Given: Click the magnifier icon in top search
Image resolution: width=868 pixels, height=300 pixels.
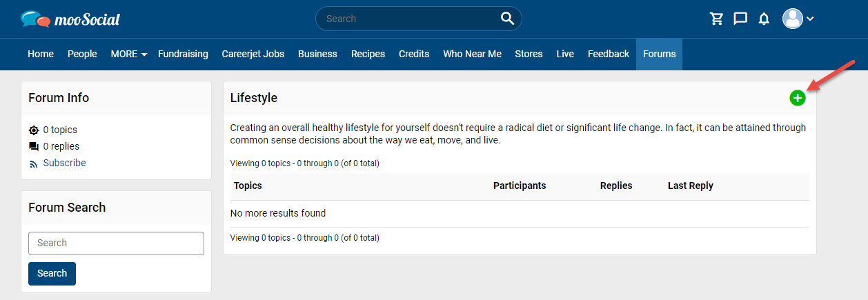Looking at the screenshot, I should pyautogui.click(x=508, y=19).
